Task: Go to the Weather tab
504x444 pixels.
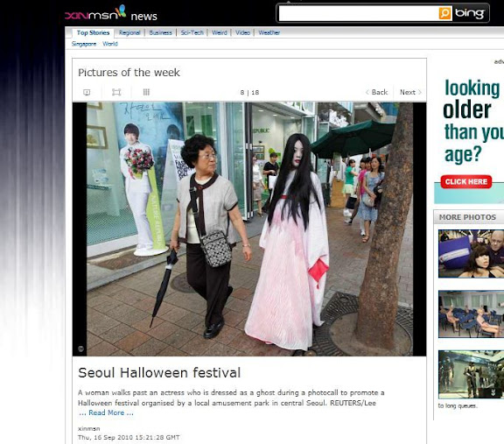Action: tap(269, 32)
